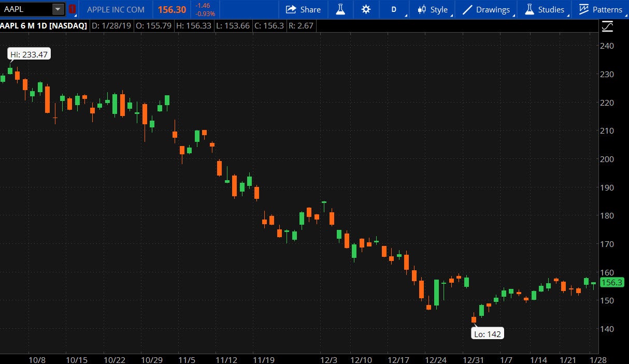629x364 pixels.
Task: Click the Hi: 233.47 price bubble
Action: [30, 54]
